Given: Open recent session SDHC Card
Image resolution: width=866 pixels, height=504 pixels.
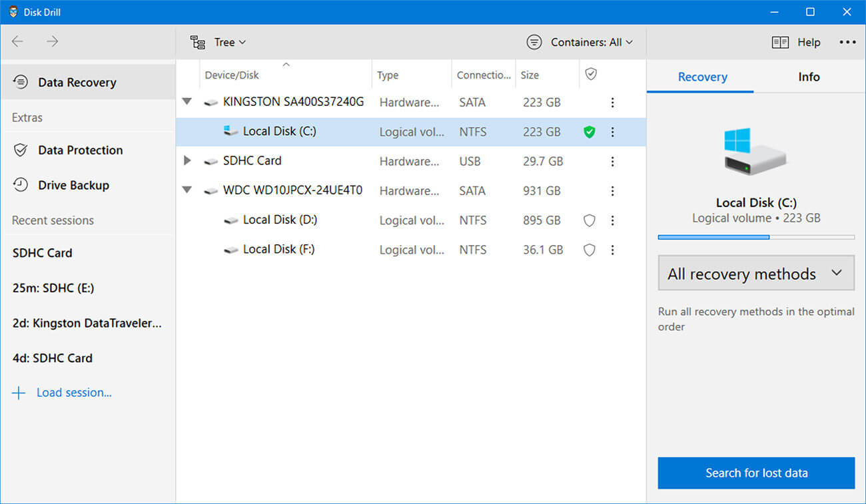Looking at the screenshot, I should click(42, 253).
